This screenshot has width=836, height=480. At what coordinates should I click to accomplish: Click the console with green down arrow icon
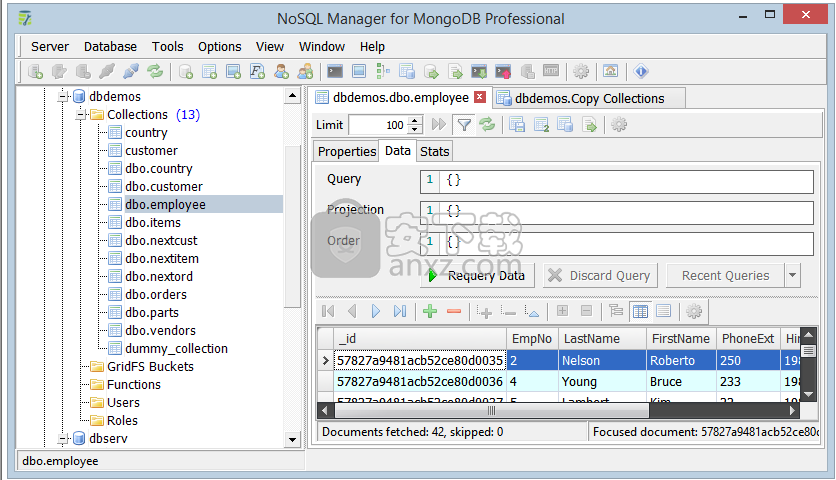(x=479, y=71)
